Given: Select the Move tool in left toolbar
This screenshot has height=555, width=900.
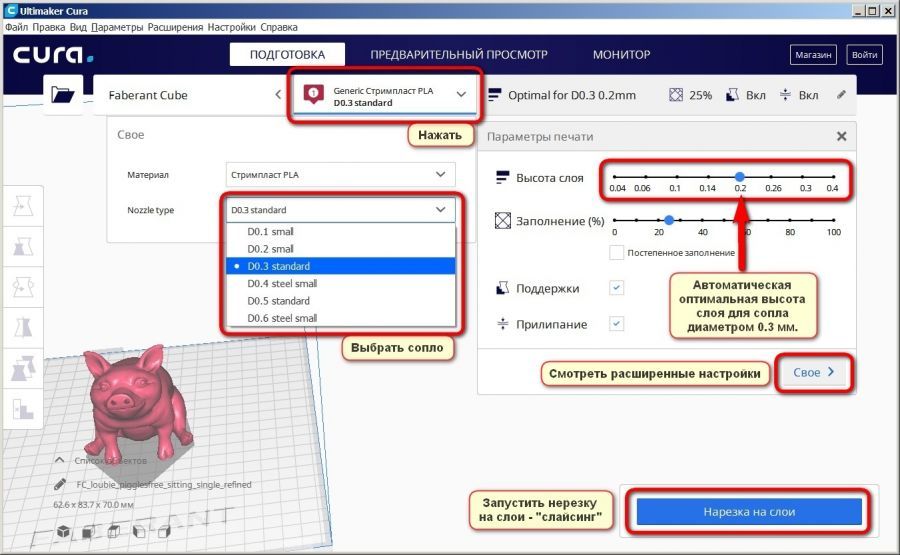Looking at the screenshot, I should (x=22, y=206).
